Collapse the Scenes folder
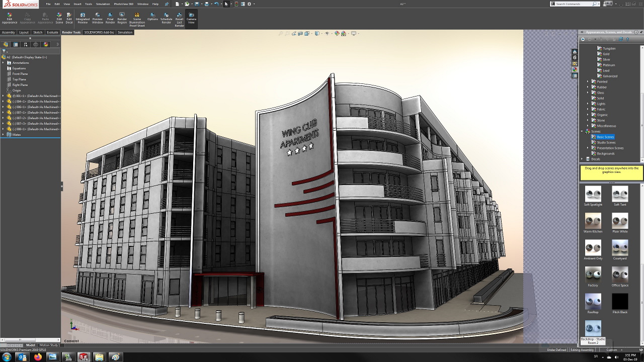This screenshot has width=644, height=362. click(582, 131)
